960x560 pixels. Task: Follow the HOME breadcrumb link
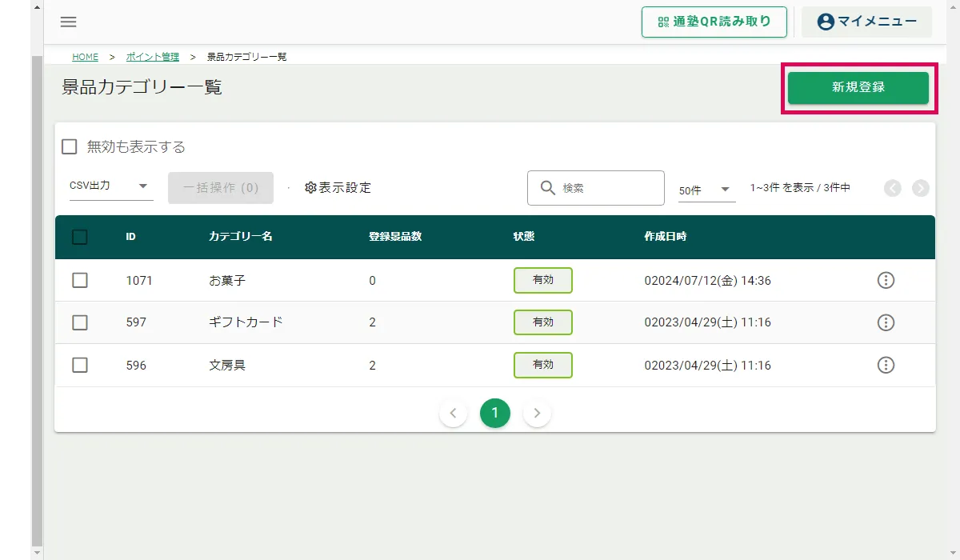(85, 57)
